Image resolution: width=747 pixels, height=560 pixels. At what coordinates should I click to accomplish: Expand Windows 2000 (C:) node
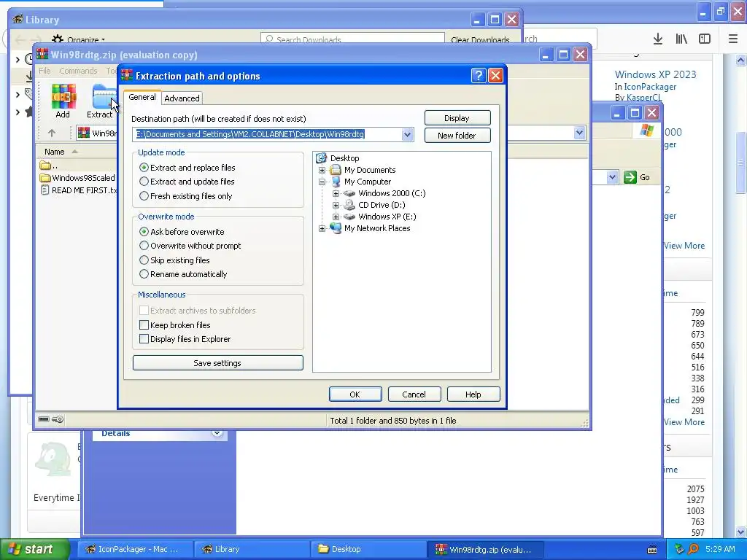click(336, 193)
